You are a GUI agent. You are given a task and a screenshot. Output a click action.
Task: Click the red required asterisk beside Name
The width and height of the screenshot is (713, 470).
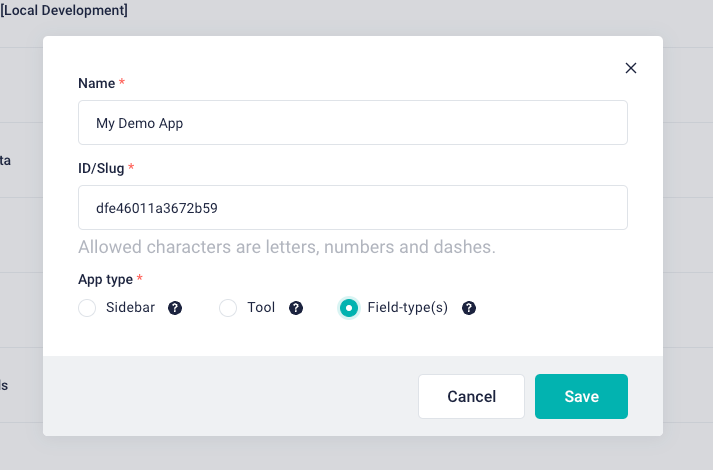coord(122,83)
